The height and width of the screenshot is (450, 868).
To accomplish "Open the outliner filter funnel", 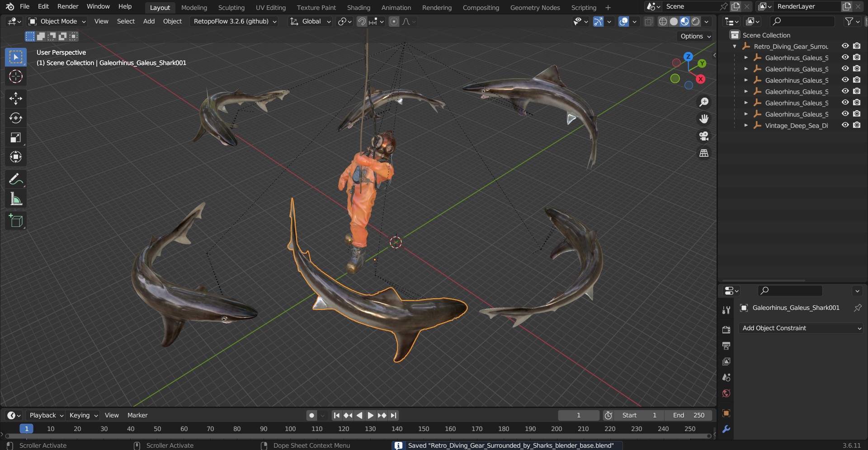I will click(x=849, y=21).
